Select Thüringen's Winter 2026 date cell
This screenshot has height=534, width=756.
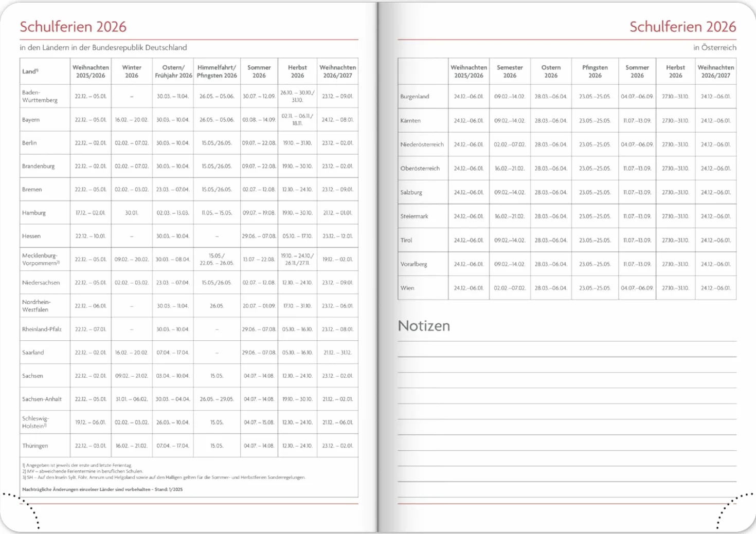tap(132, 446)
